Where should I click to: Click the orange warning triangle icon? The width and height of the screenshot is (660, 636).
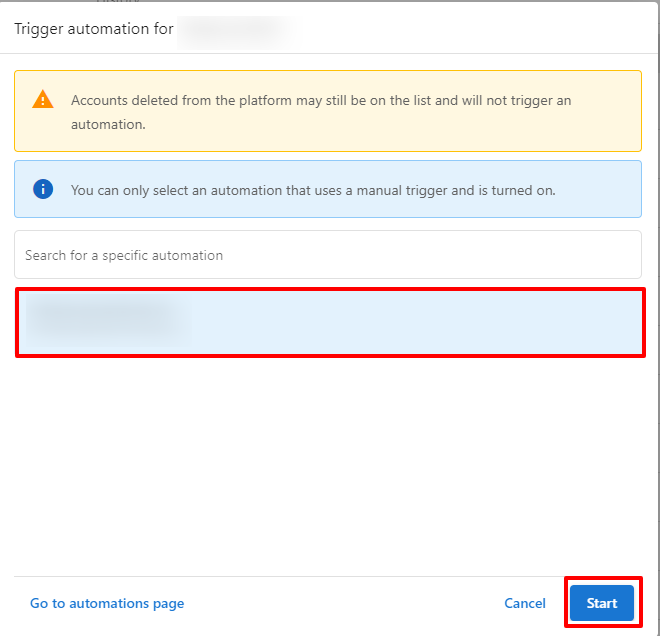click(43, 100)
